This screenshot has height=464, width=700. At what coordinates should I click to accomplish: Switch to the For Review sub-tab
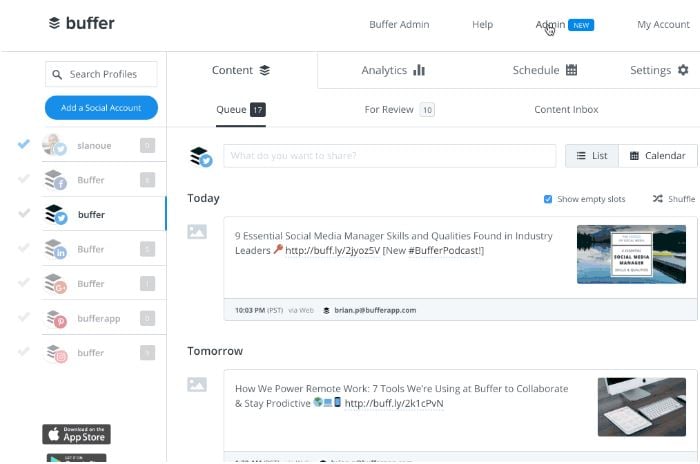click(x=400, y=110)
